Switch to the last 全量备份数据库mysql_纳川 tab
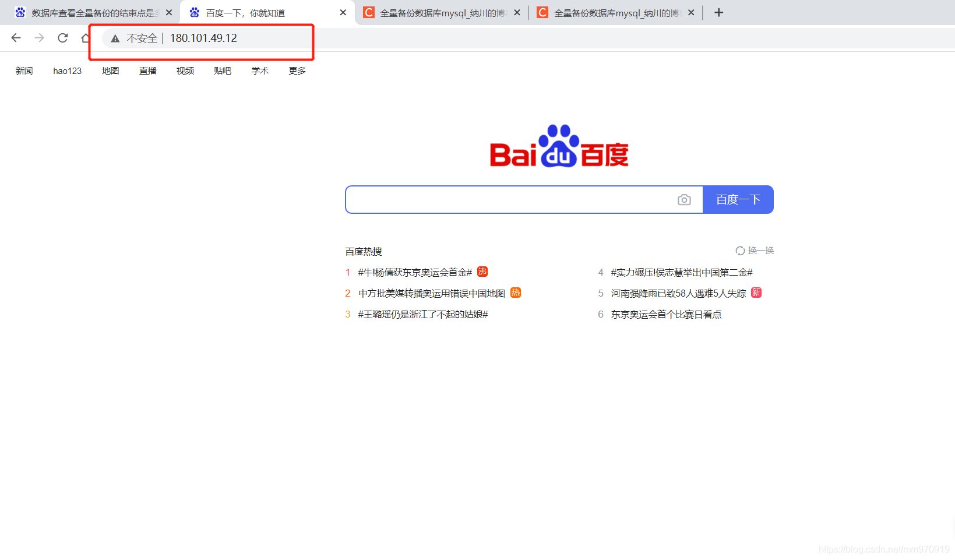 [616, 13]
